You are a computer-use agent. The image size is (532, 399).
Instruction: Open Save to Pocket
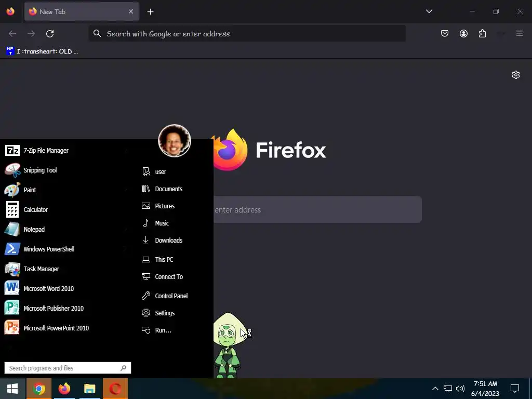[x=445, y=33]
